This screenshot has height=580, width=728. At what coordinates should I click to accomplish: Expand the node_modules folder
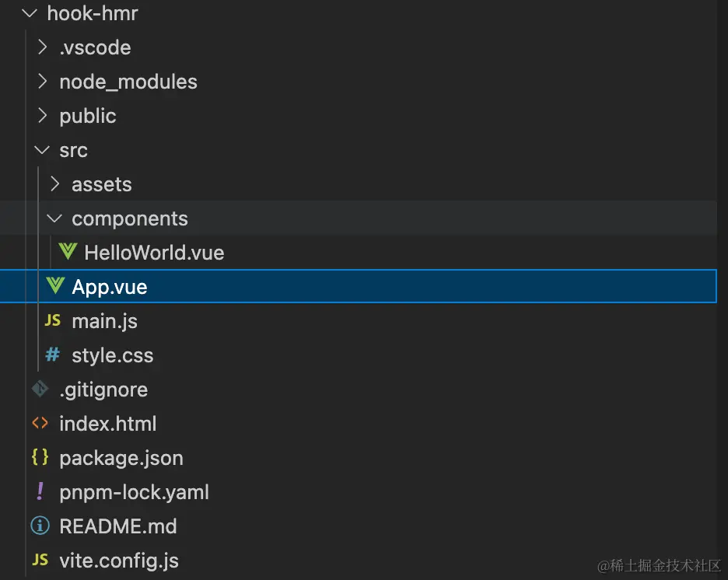coord(42,81)
